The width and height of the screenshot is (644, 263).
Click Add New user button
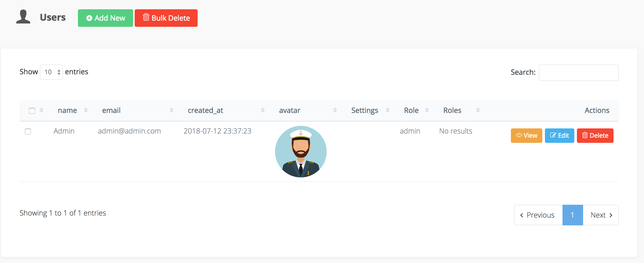point(106,18)
